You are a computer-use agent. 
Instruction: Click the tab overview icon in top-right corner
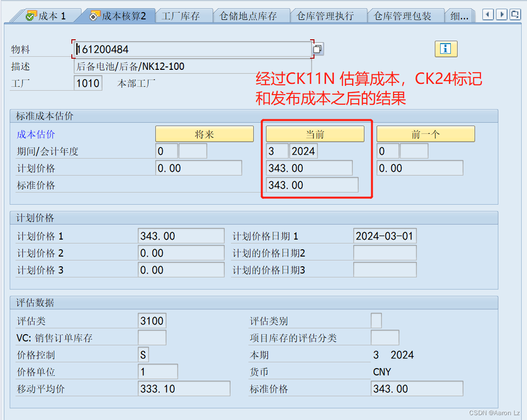(x=515, y=15)
